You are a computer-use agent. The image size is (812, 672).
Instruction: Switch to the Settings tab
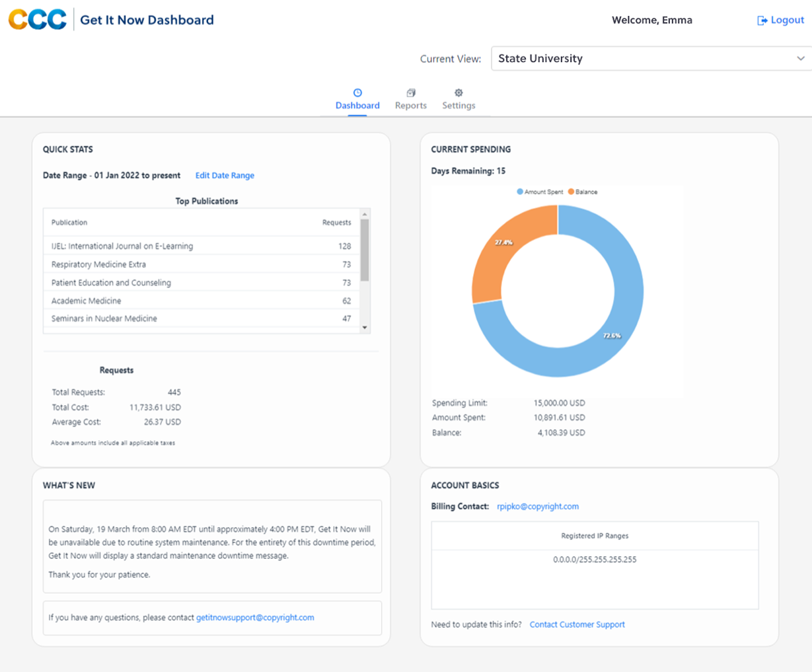coord(459,99)
